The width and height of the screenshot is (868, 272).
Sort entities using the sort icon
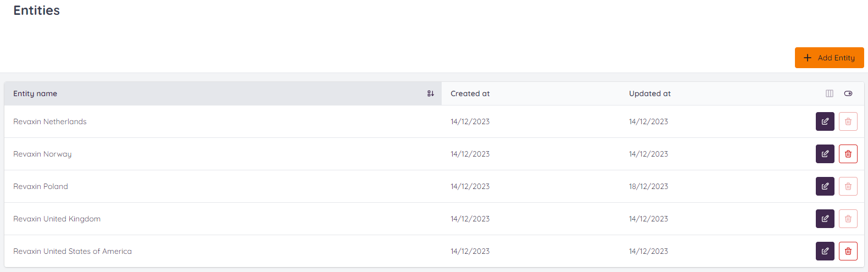[x=431, y=93]
